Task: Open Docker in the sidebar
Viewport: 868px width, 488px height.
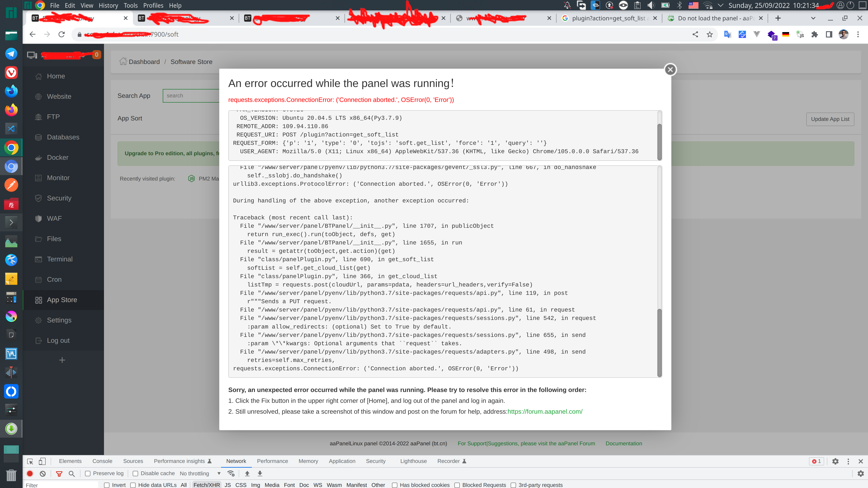Action: coord(63,158)
